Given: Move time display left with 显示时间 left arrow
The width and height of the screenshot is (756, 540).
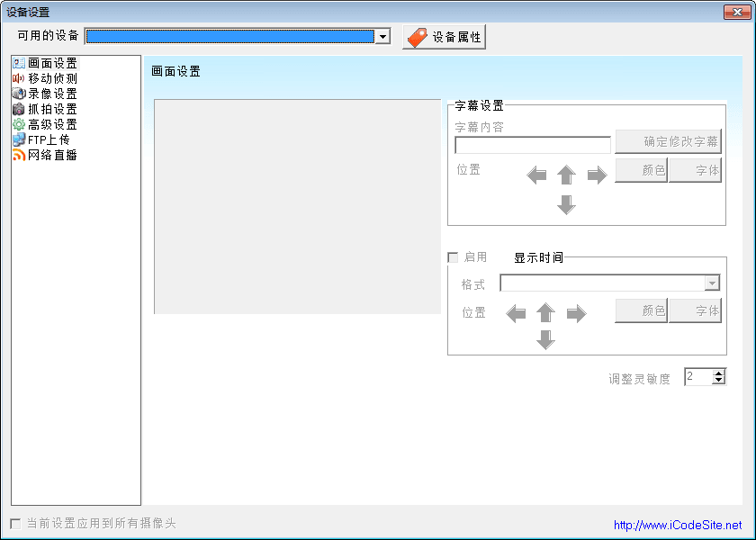Looking at the screenshot, I should [516, 314].
